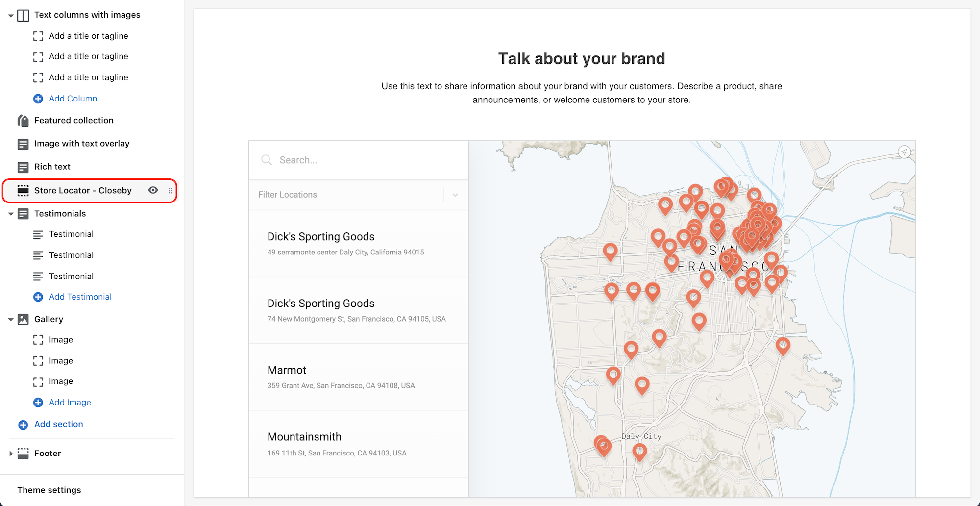The height and width of the screenshot is (506, 980).
Task: Click the plus icon beside Add section
Action: (23, 425)
